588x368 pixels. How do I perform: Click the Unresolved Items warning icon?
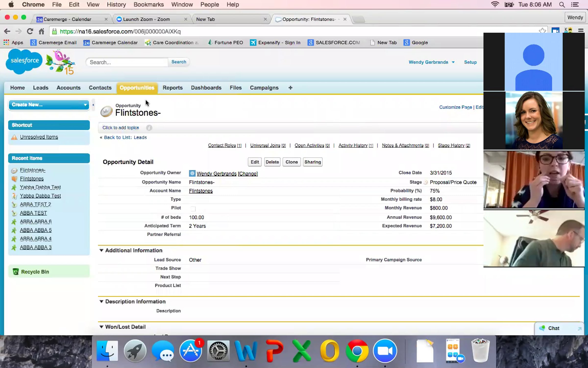coord(14,137)
